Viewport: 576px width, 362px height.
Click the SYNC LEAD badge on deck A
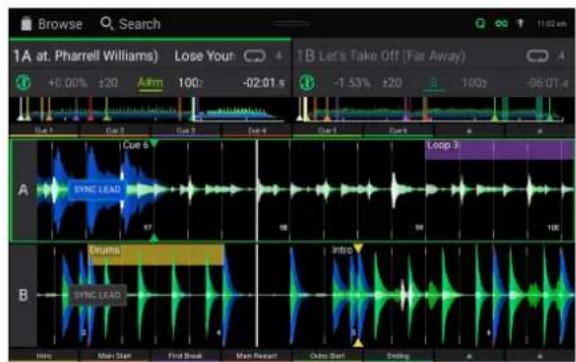tap(97, 190)
